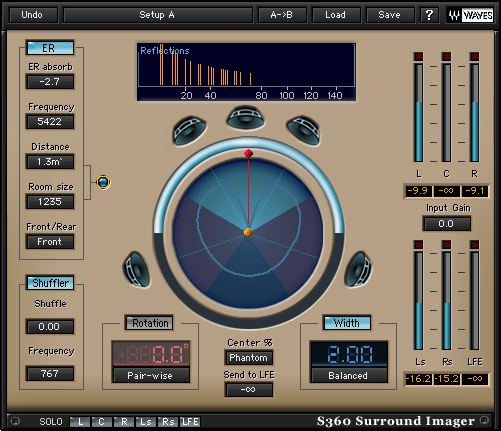Click the bottom-right corner round icon

[x=485, y=420]
